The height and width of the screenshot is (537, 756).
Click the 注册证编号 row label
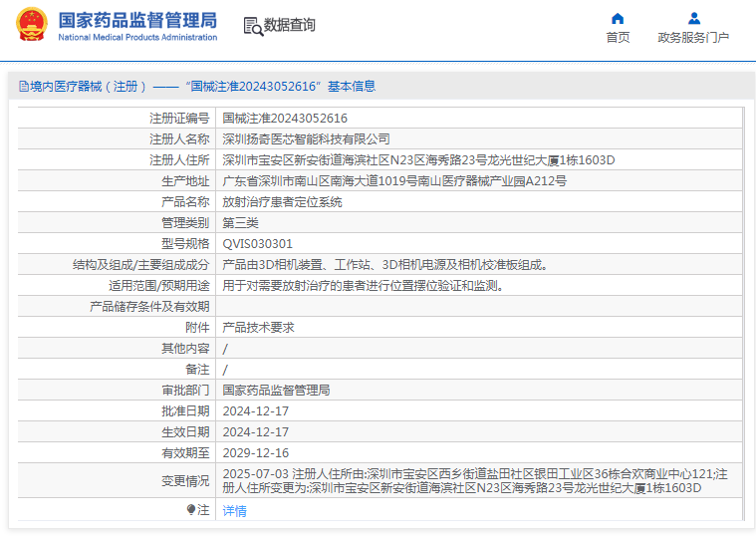coord(179,119)
